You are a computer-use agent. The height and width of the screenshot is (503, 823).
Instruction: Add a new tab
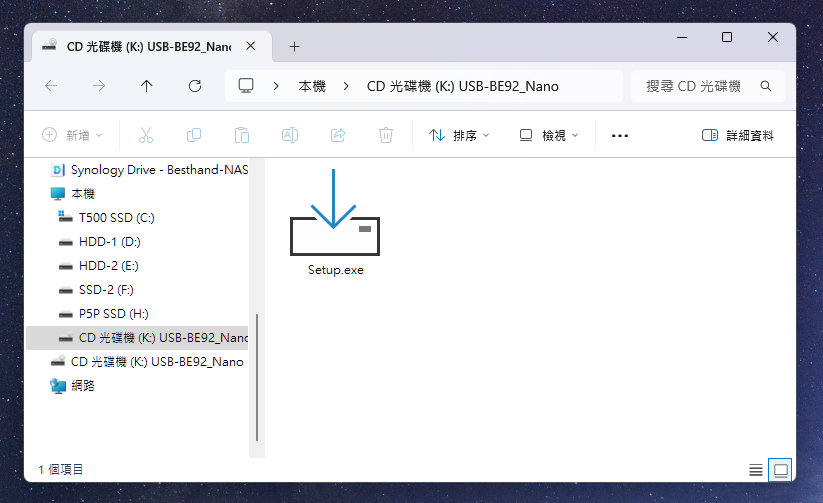tap(294, 46)
